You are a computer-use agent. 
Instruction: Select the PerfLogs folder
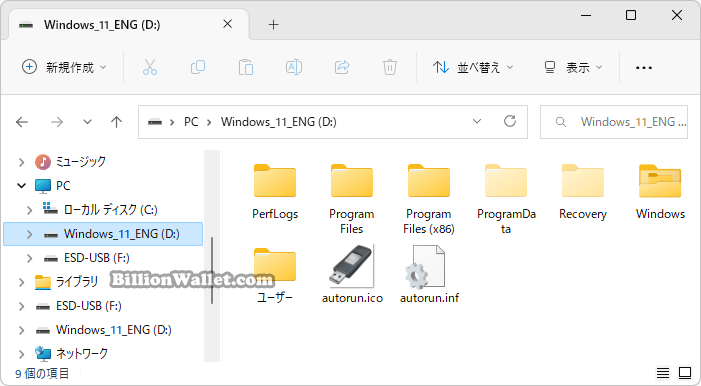(x=275, y=192)
